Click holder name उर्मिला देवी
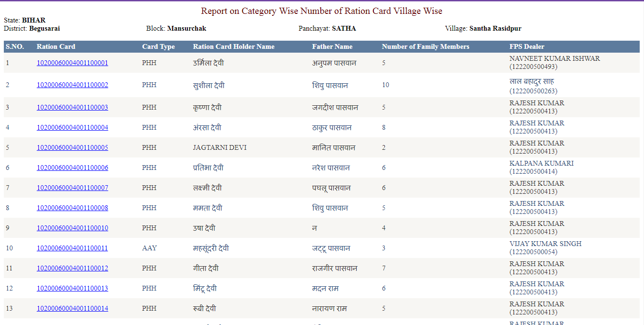The width and height of the screenshot is (644, 325). pos(208,63)
